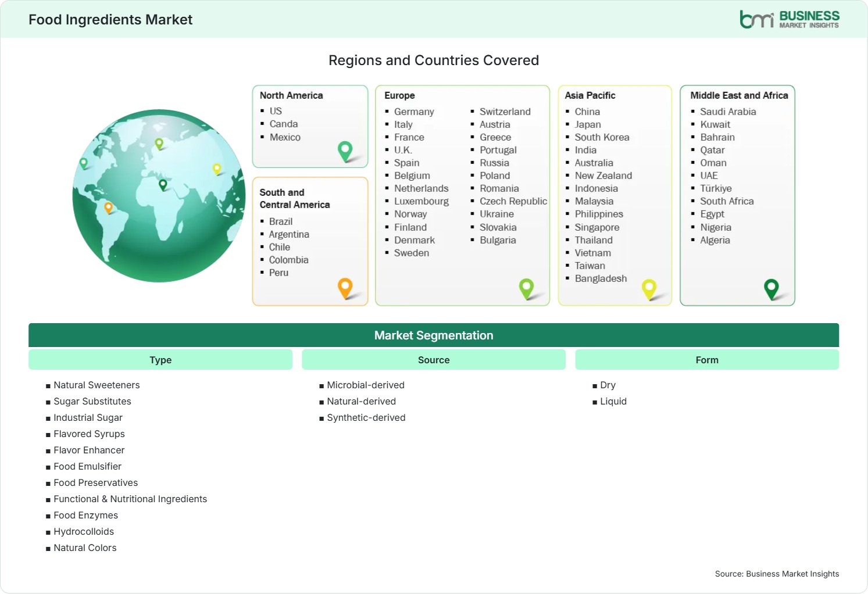Click Natural Colors under Type

pyautogui.click(x=85, y=548)
